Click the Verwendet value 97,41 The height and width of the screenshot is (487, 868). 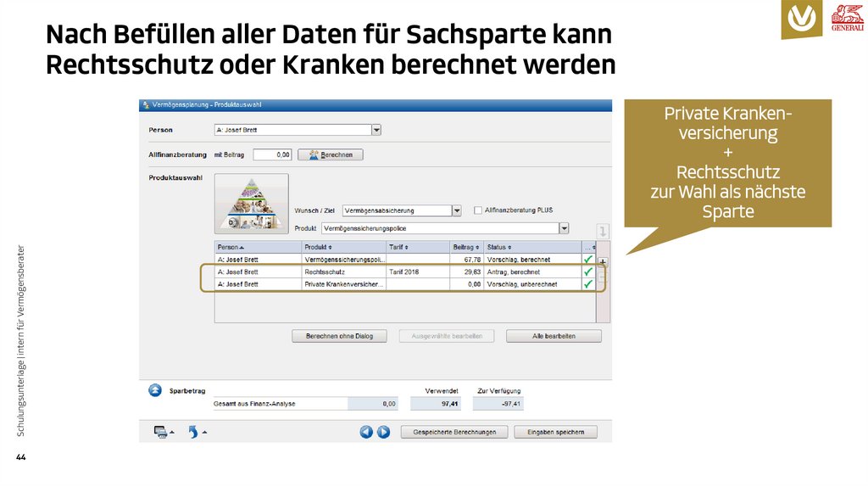[x=435, y=404]
